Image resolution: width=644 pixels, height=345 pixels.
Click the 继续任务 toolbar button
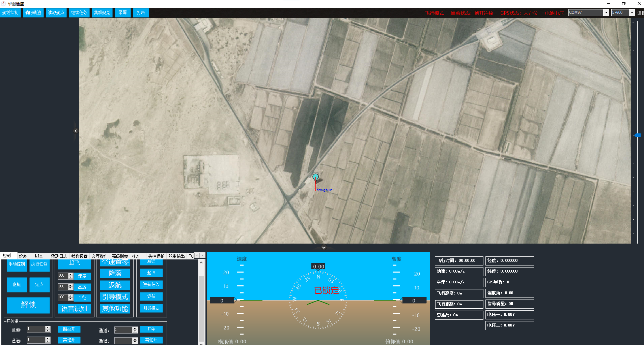pos(79,13)
